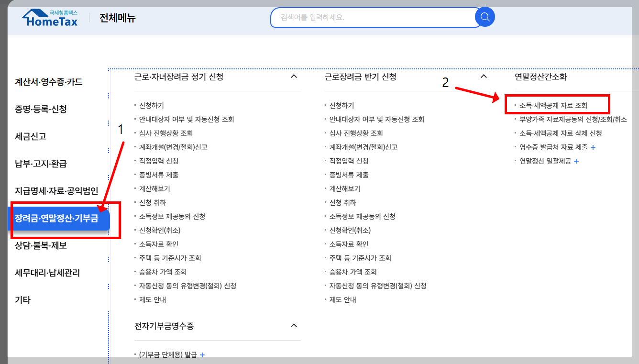
Task: Open 소득·세액공제 자료 조회 under 연말정산간소화
Action: 554,105
